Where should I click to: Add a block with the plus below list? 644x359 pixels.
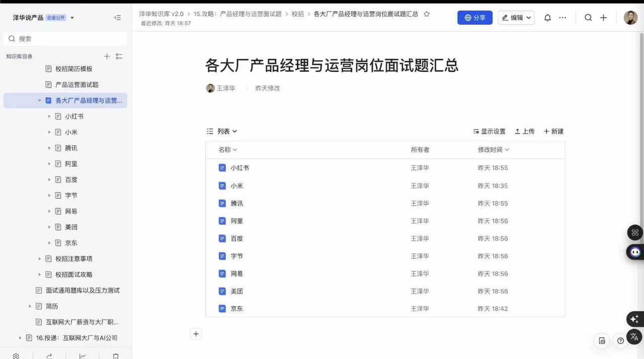[196, 334]
